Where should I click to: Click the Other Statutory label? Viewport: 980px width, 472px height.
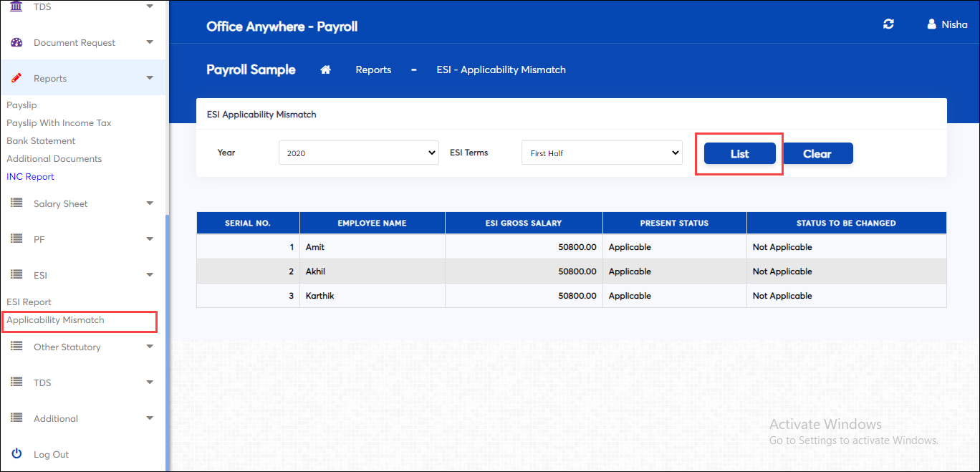pyautogui.click(x=67, y=347)
